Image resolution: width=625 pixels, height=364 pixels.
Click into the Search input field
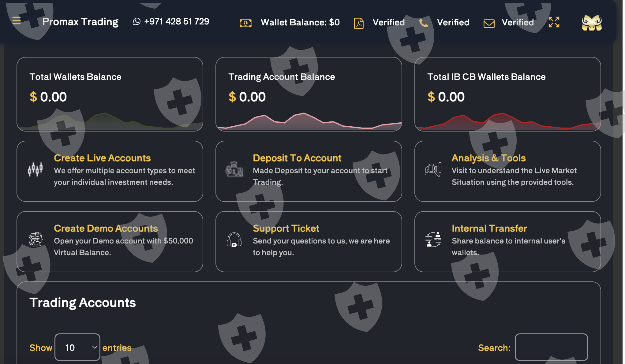point(551,347)
